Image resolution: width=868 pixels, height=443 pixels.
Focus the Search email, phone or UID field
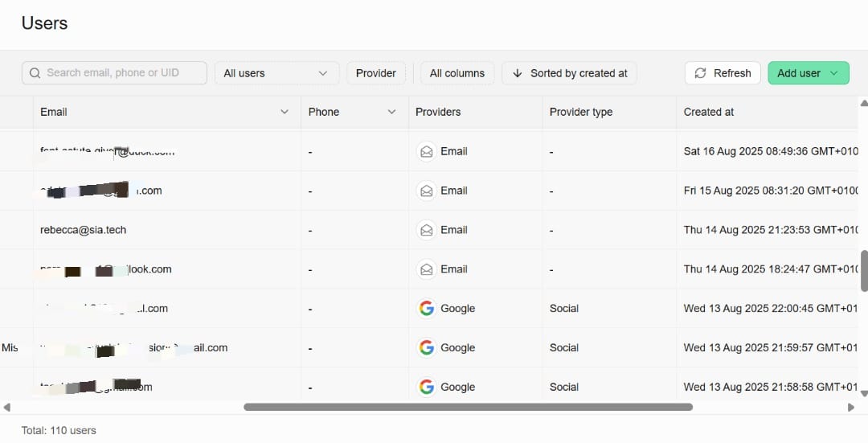pyautogui.click(x=121, y=73)
